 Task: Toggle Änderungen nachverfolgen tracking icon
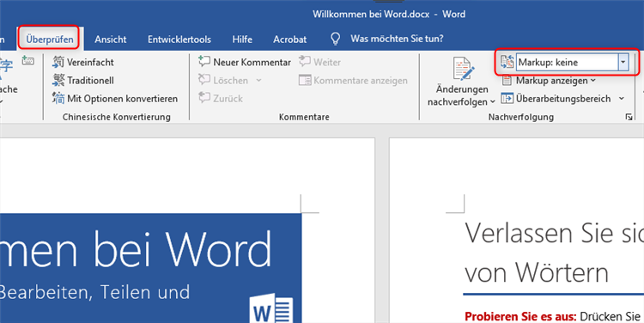click(x=463, y=69)
